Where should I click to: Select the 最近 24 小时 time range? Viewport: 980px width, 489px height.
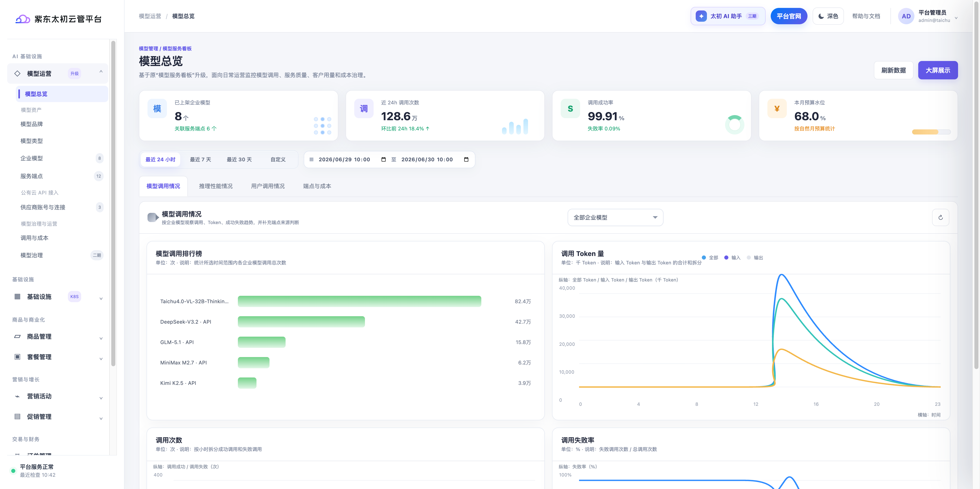coord(160,160)
